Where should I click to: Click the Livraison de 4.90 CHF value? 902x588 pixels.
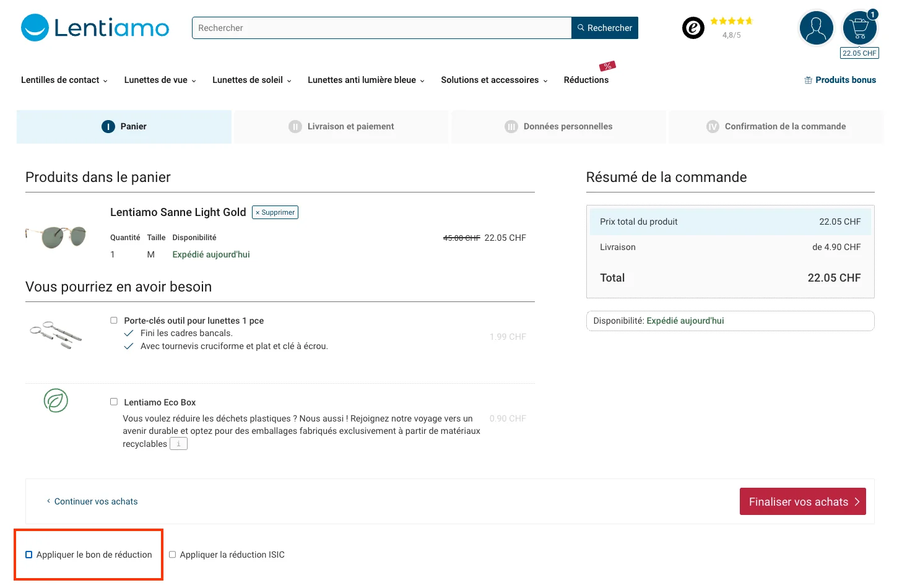836,247
